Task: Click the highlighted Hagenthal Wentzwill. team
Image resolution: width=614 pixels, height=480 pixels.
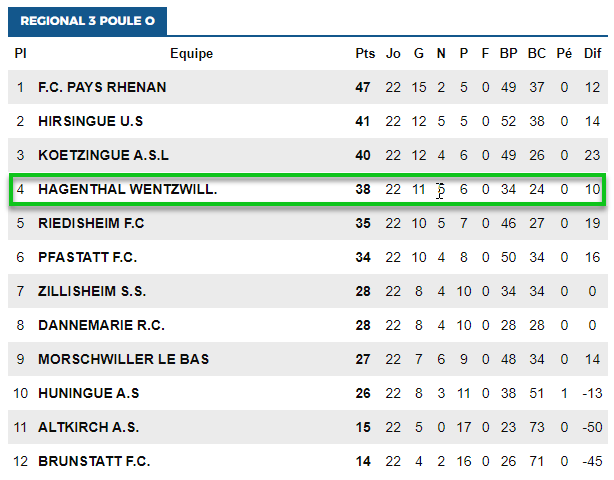Action: (x=127, y=189)
